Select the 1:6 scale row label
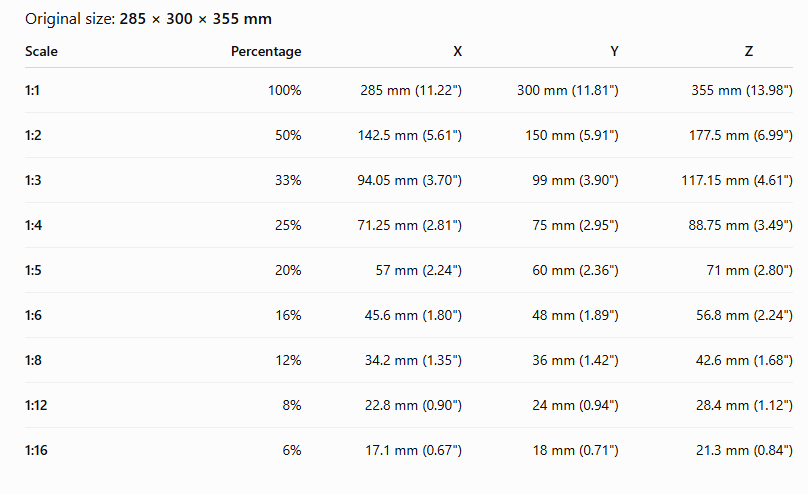The height and width of the screenshot is (494, 808). click(x=33, y=315)
